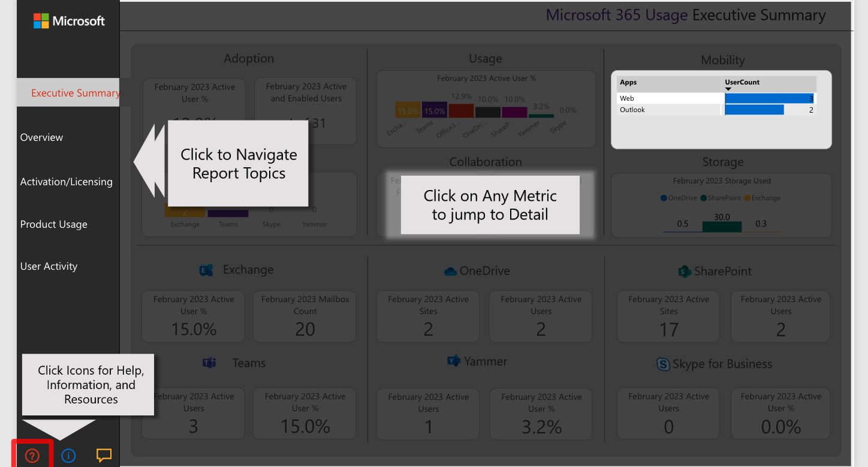
Task: Click the Yammer 3.2% bar in Usage
Action: (541, 116)
